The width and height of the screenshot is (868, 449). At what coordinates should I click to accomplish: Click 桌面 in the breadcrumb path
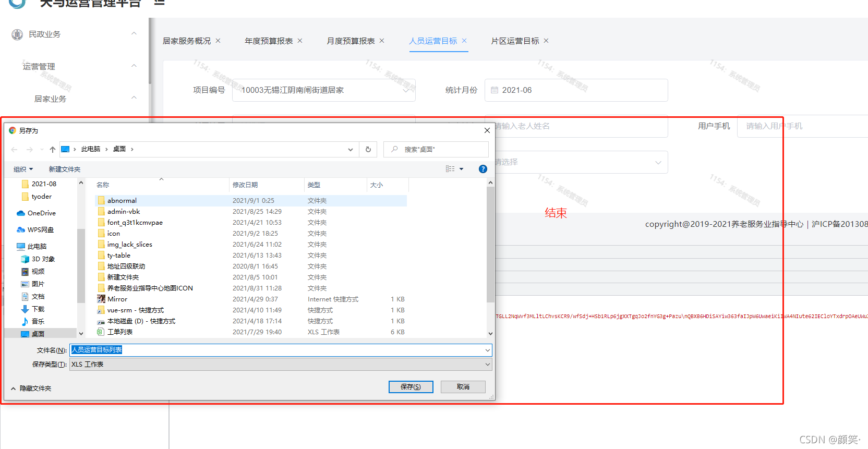point(119,149)
